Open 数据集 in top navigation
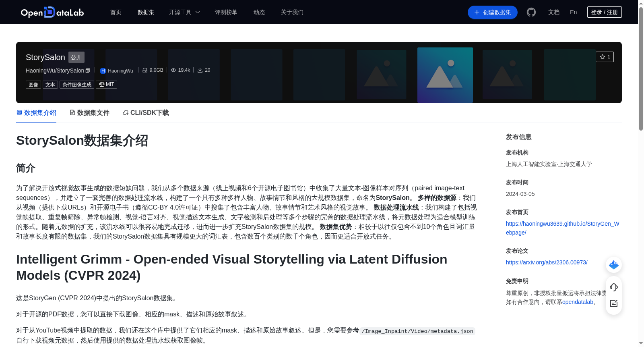This screenshot has height=347, width=644. pos(146,12)
